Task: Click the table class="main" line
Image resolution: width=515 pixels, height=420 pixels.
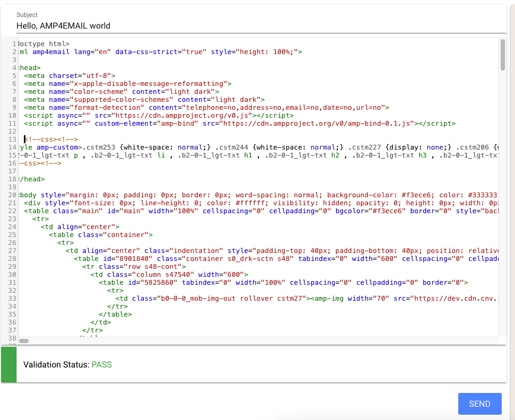Action: 261,211
